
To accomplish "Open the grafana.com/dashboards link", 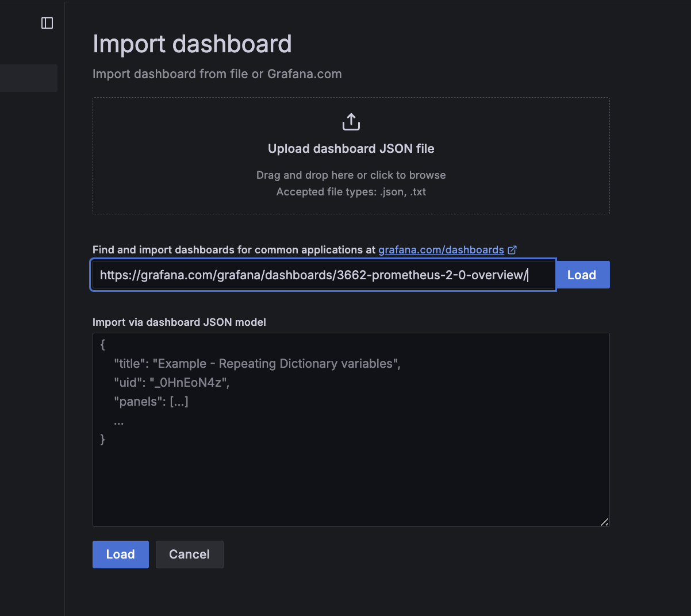I will [441, 249].
